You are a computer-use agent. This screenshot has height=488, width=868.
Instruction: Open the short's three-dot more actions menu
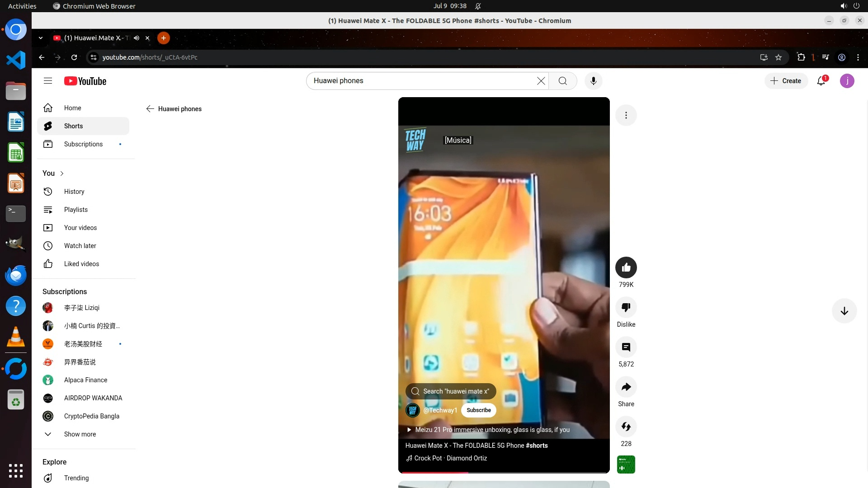click(x=626, y=115)
